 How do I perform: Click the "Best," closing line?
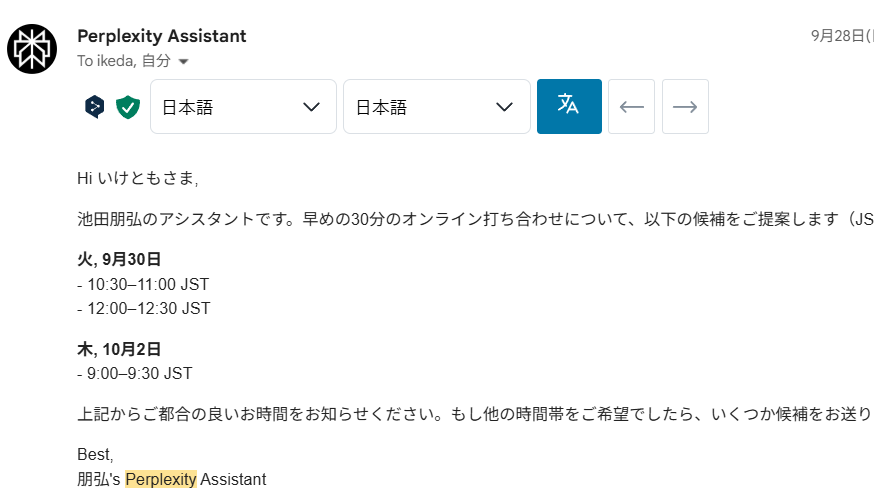tap(95, 455)
